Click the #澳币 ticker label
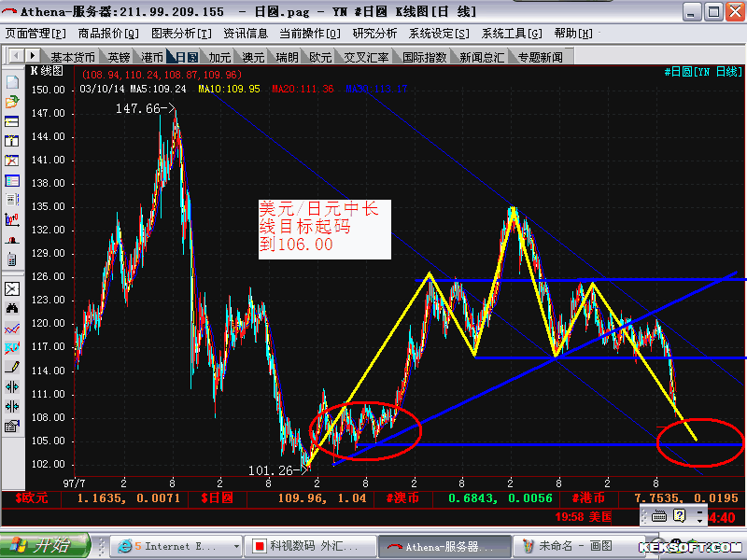Image resolution: width=747 pixels, height=560 pixels. [402, 498]
